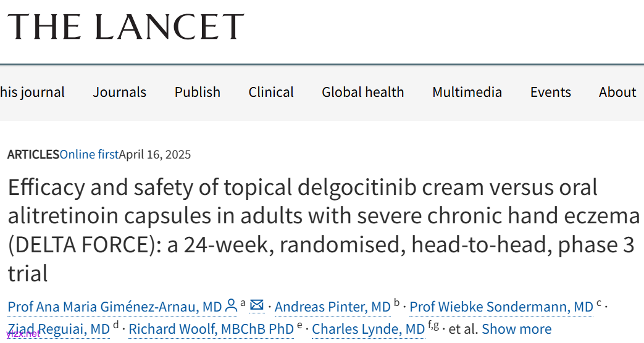Click the envelope email icon for the corresponding author
This screenshot has width=644, height=343.
pyautogui.click(x=257, y=305)
